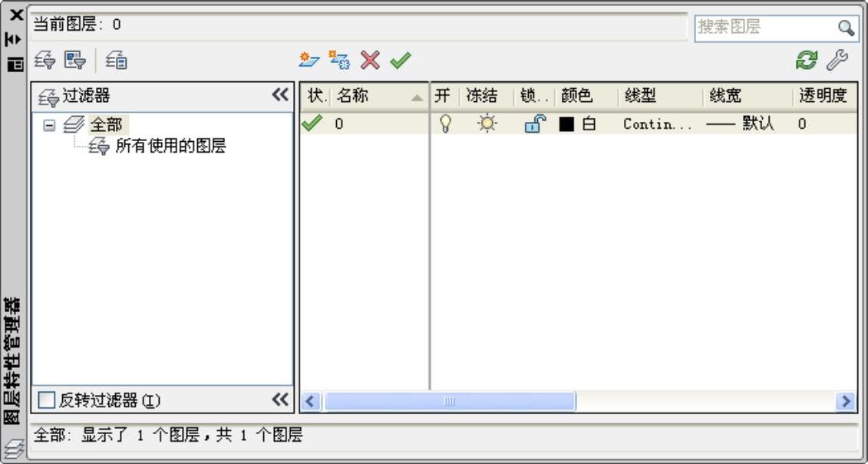The height and width of the screenshot is (464, 868).
Task: Sort by 冻结 column header
Action: point(487,96)
